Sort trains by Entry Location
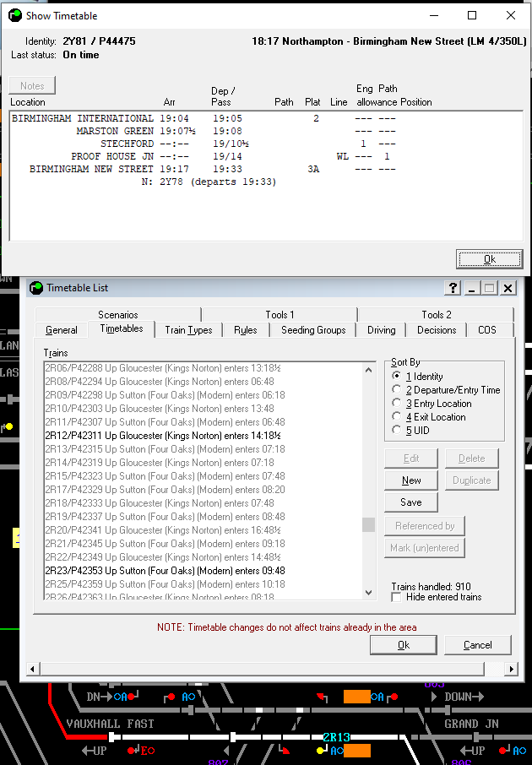The width and height of the screenshot is (532, 765). coord(396,404)
